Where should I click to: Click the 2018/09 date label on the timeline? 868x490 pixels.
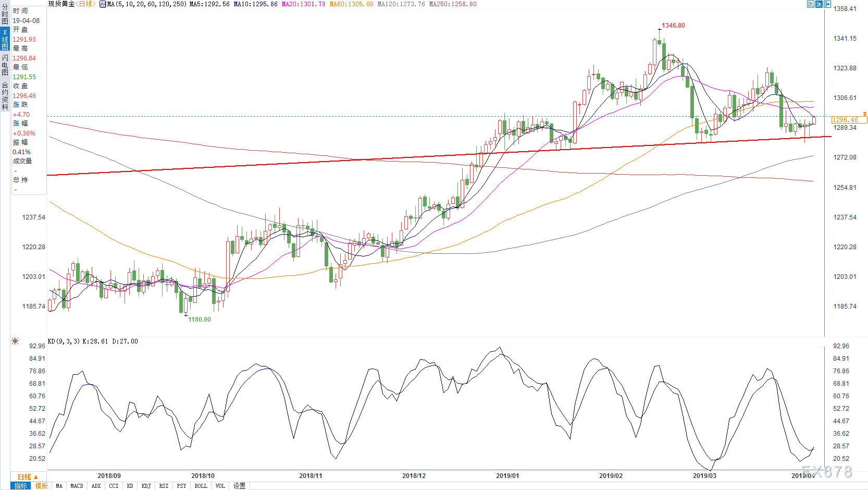click(x=109, y=476)
